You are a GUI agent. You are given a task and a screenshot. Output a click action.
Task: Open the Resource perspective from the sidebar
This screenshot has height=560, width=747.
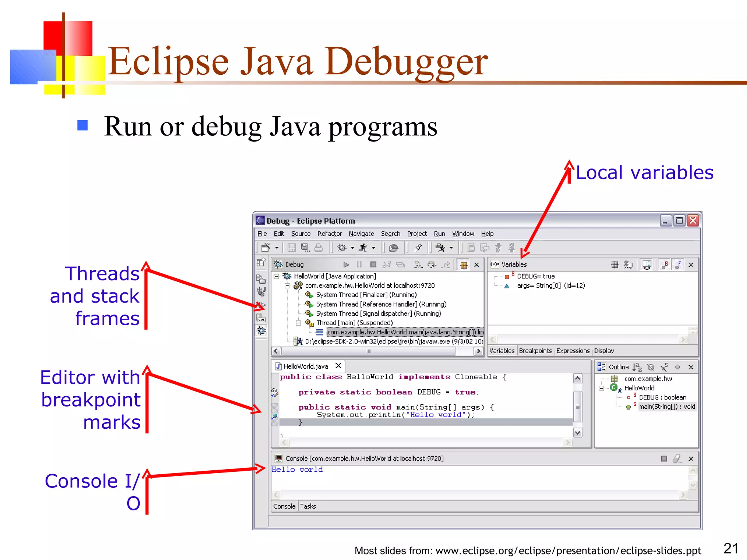[x=261, y=279]
